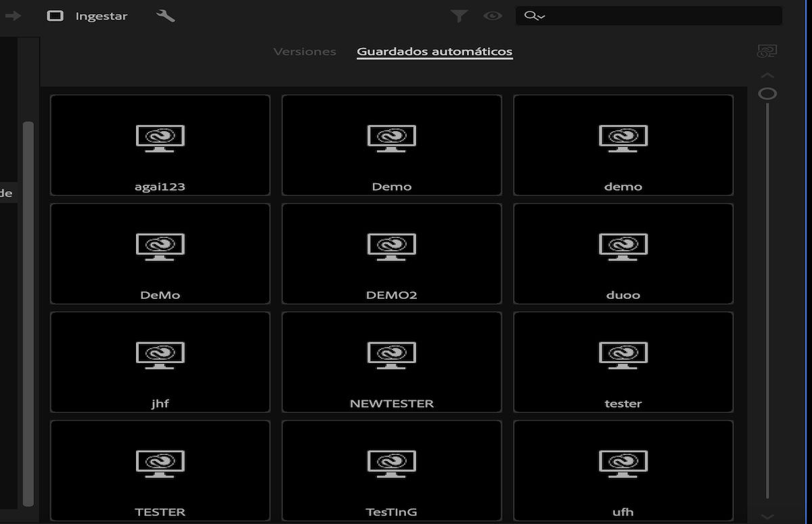Click the Creative Cloud icon on the jhf card
Screen dimensions: 812x524
coord(160,354)
